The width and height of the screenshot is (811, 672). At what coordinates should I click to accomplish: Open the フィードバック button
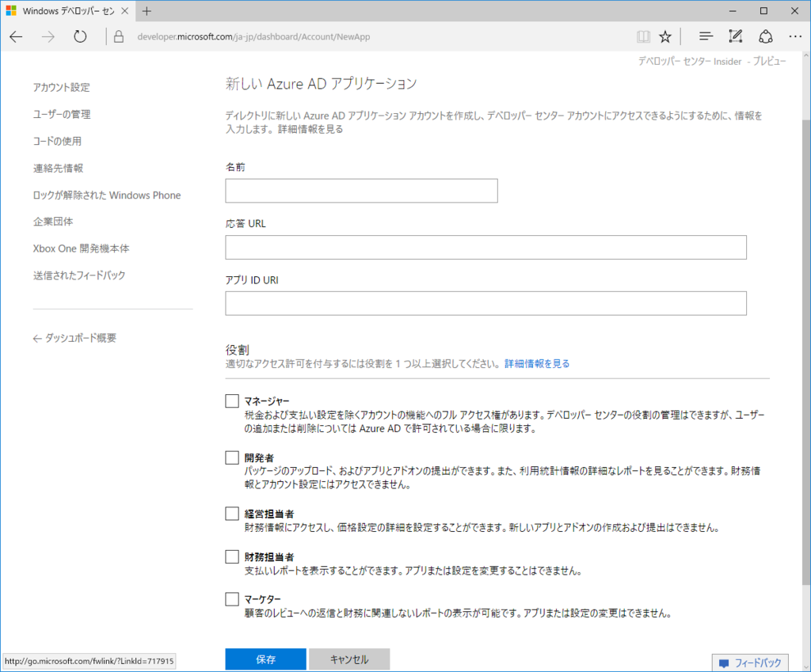click(751, 663)
